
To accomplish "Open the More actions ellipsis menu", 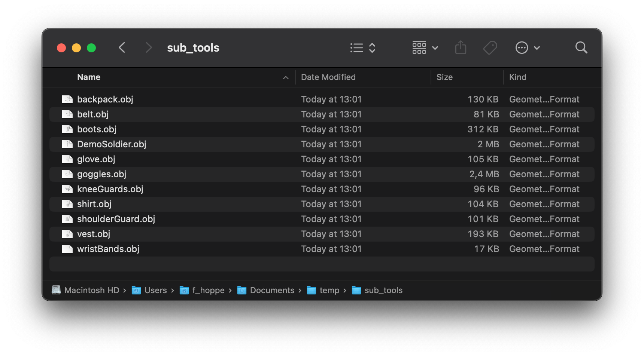I will (x=522, y=47).
